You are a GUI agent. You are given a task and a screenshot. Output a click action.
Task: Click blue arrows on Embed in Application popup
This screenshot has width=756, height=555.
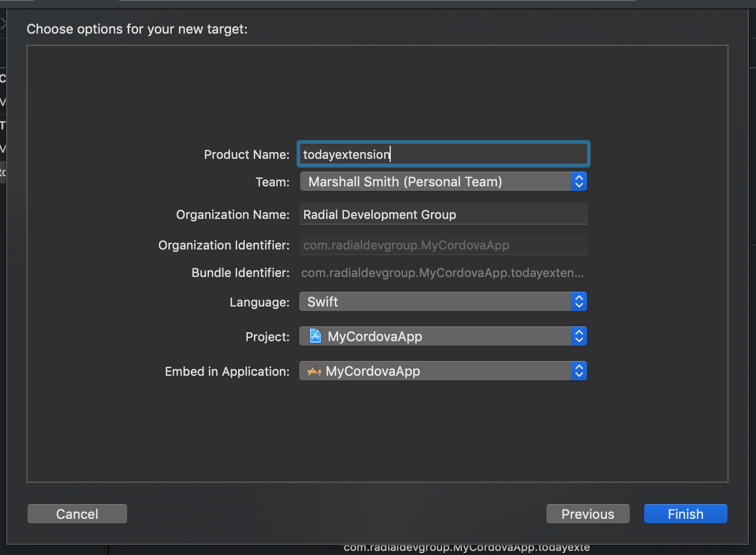coord(578,371)
